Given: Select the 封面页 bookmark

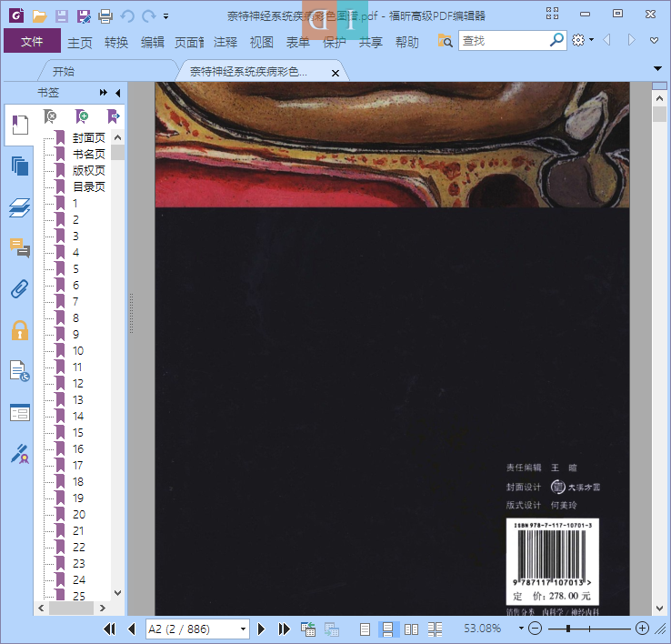Looking at the screenshot, I should coord(88,138).
